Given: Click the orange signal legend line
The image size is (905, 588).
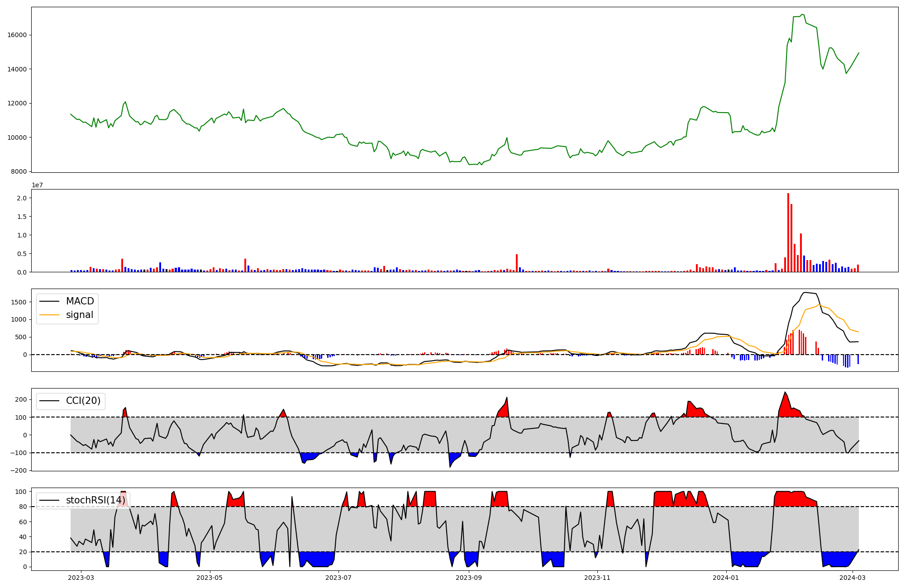Looking at the screenshot, I should pyautogui.click(x=50, y=315).
